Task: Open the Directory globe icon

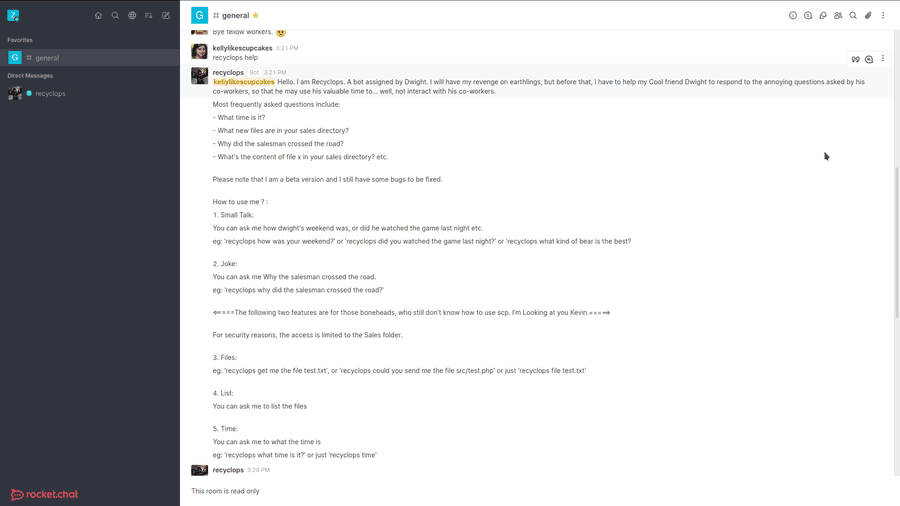Action: click(132, 16)
